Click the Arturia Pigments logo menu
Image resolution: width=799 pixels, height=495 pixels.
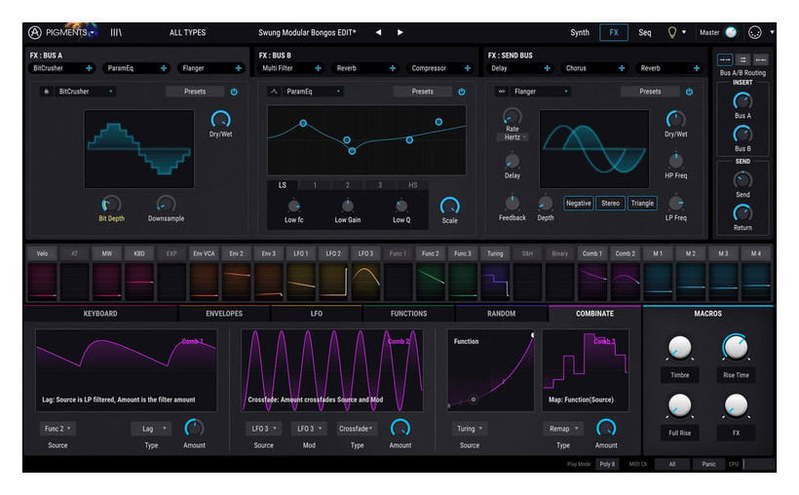click(x=61, y=33)
